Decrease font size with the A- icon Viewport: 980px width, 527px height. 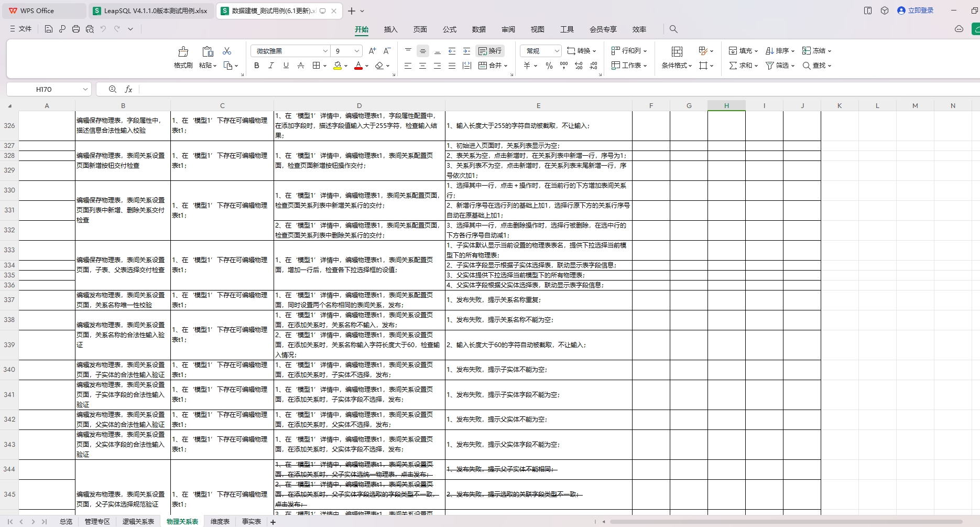(387, 51)
